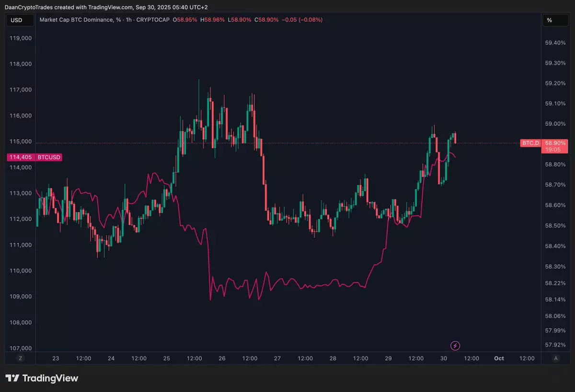Click the red BTC.D price scale label
This screenshot has height=392, width=575.
[530, 143]
